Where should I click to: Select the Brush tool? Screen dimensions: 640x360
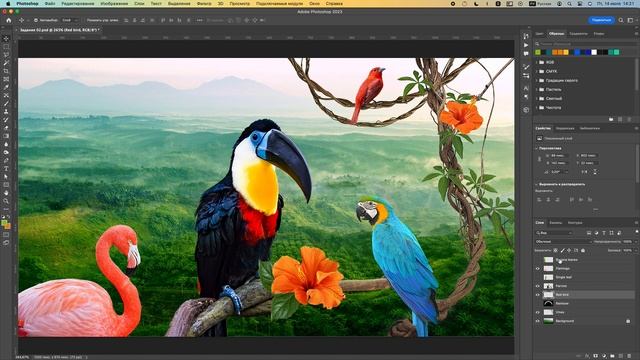6,104
